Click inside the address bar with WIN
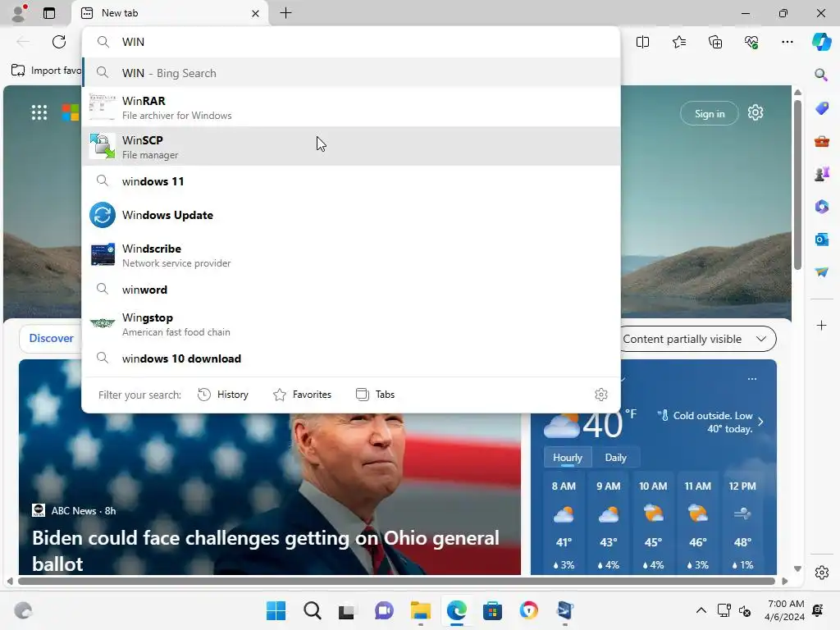This screenshot has height=630, width=840. [x=351, y=42]
